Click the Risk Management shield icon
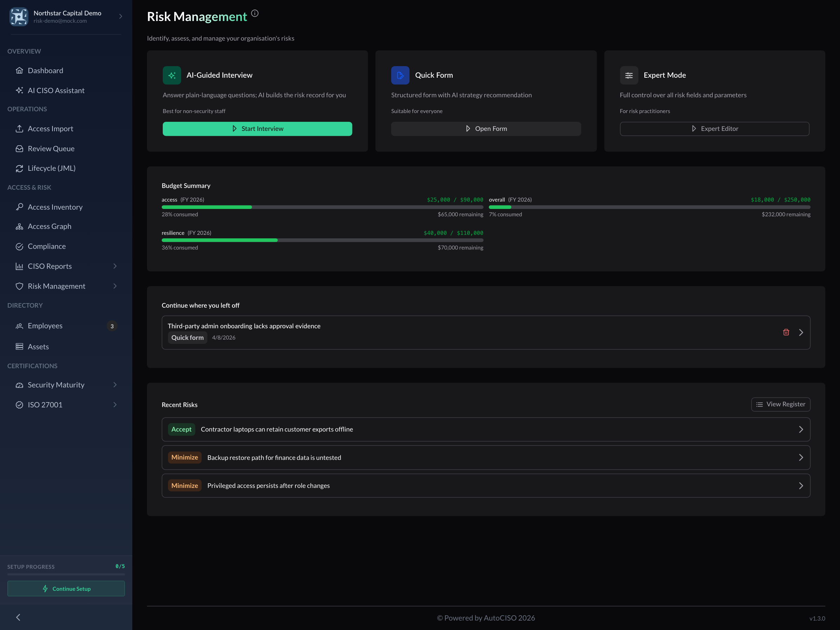The width and height of the screenshot is (840, 630). point(19,286)
